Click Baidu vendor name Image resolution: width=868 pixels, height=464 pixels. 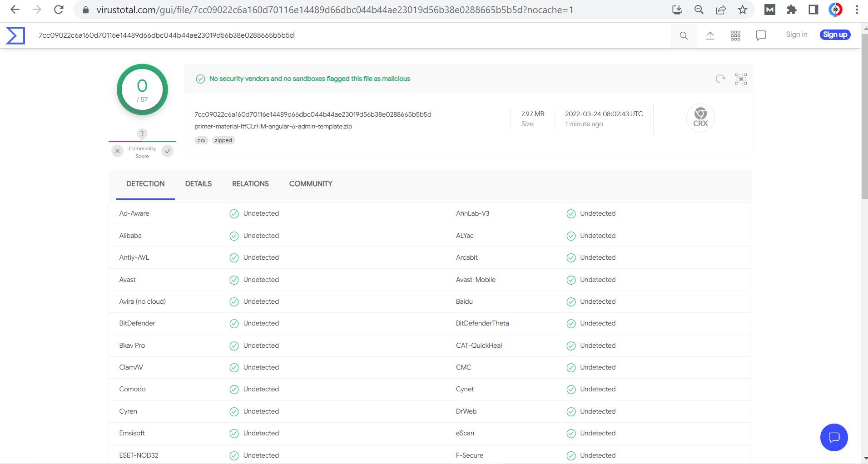[464, 301]
